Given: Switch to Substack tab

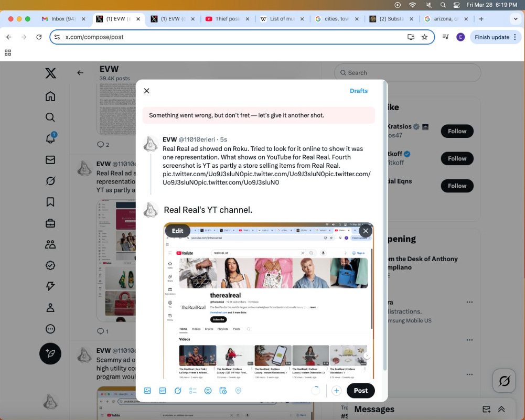Looking at the screenshot, I should pyautogui.click(x=391, y=19).
